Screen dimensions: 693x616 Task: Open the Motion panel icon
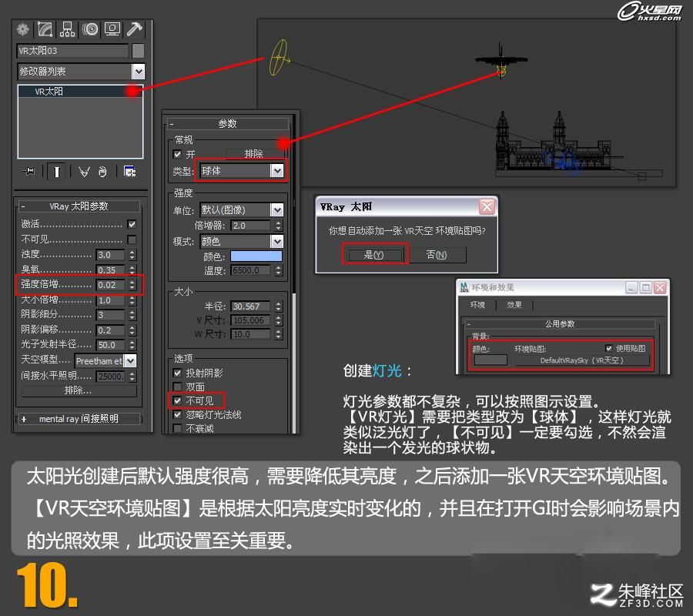90,29
